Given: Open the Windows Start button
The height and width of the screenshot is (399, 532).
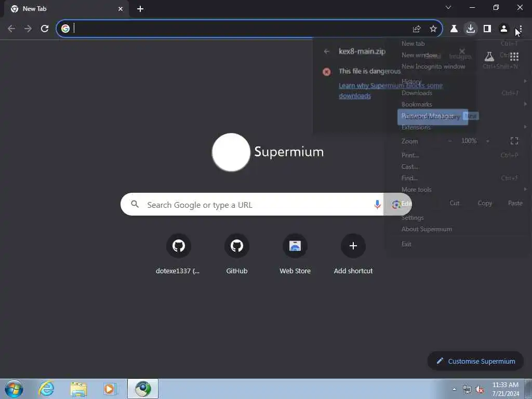Looking at the screenshot, I should [x=14, y=389].
